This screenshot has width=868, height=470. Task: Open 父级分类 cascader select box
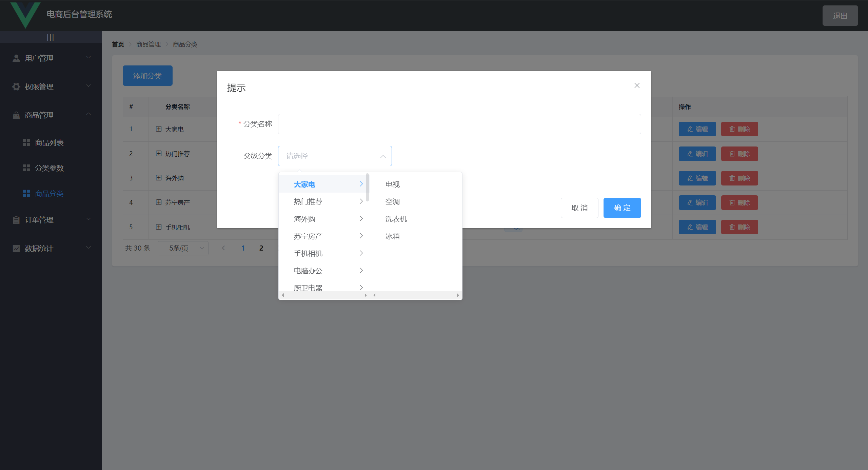pyautogui.click(x=335, y=156)
